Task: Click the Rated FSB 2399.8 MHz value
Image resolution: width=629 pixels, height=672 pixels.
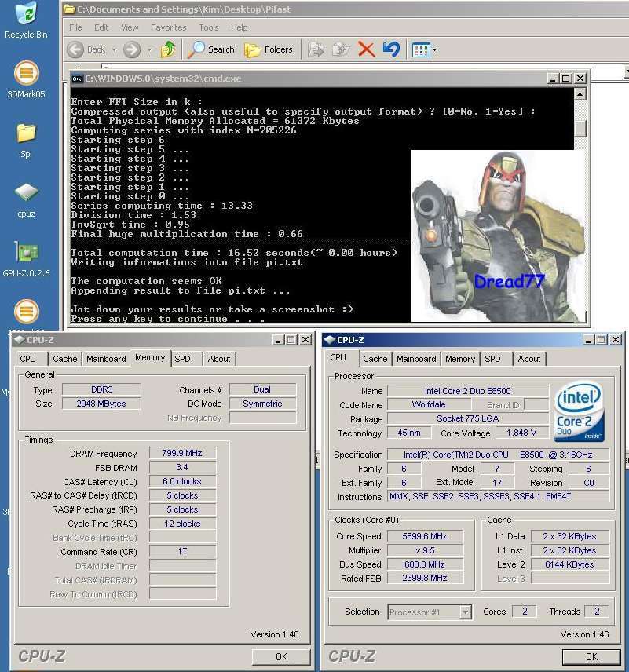Action: (x=425, y=578)
